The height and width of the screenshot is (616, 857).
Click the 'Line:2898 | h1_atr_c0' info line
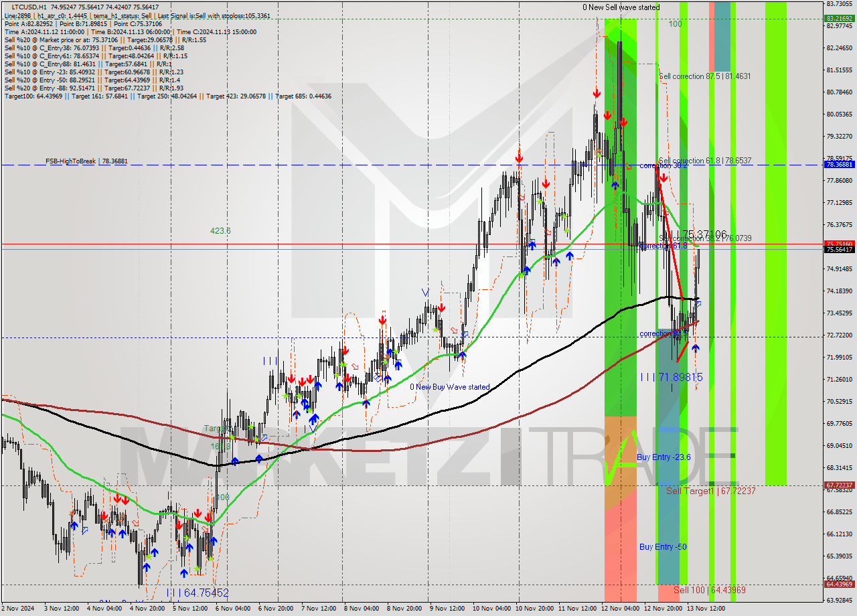137,15
